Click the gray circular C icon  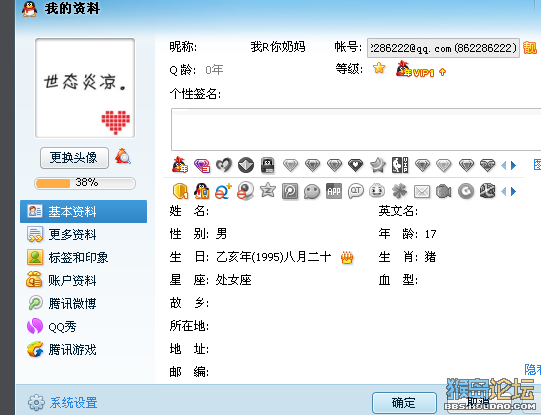466,191
